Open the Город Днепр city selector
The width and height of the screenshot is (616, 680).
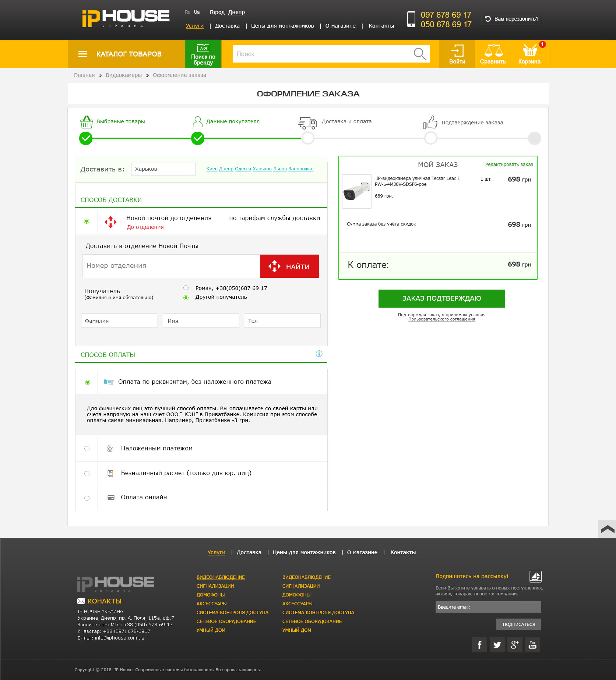(236, 12)
